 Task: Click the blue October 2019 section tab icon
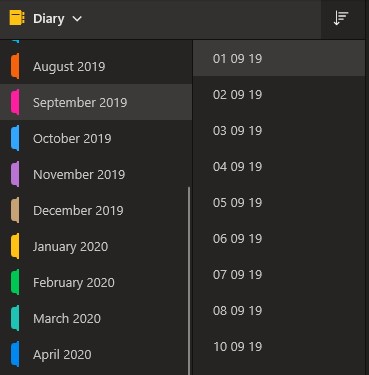[15, 138]
